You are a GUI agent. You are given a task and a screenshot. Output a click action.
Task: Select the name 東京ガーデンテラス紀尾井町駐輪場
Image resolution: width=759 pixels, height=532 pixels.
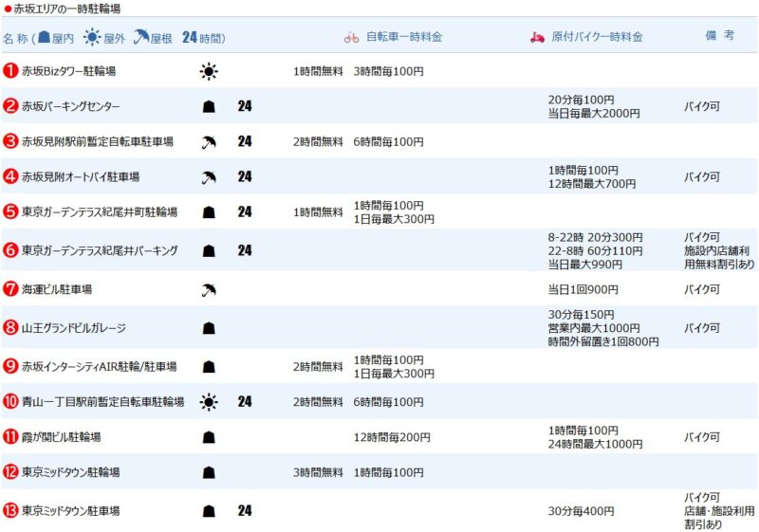tap(100, 212)
